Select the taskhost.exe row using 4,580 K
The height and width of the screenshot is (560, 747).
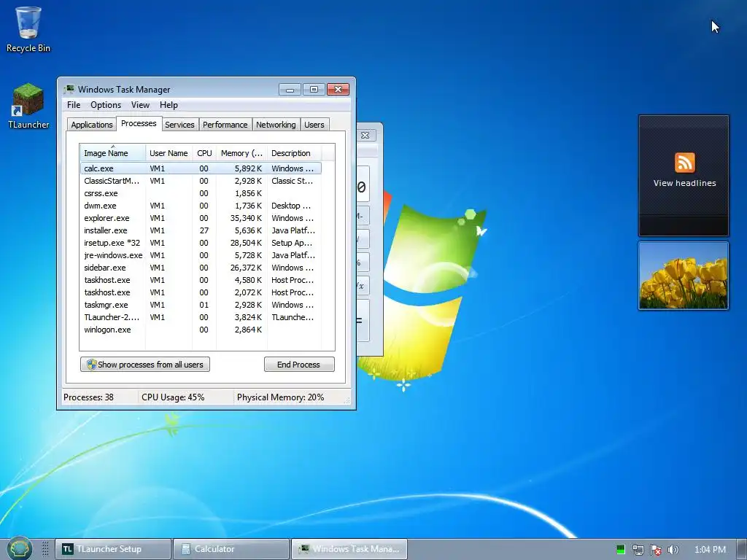(x=201, y=279)
